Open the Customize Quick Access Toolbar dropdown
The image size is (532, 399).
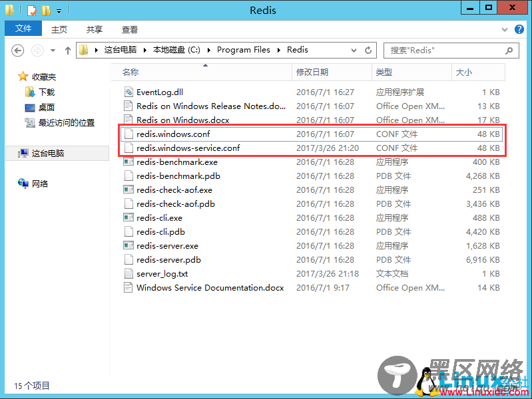pyautogui.click(x=59, y=11)
